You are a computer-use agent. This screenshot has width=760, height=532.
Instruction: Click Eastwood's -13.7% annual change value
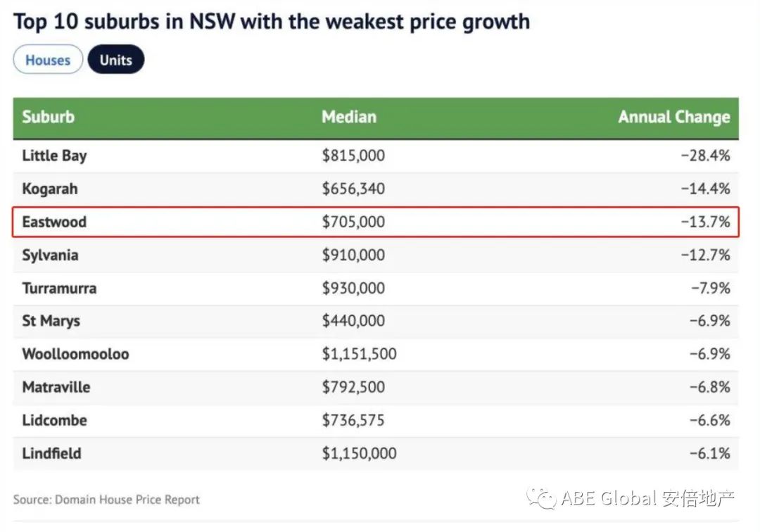tap(705, 222)
